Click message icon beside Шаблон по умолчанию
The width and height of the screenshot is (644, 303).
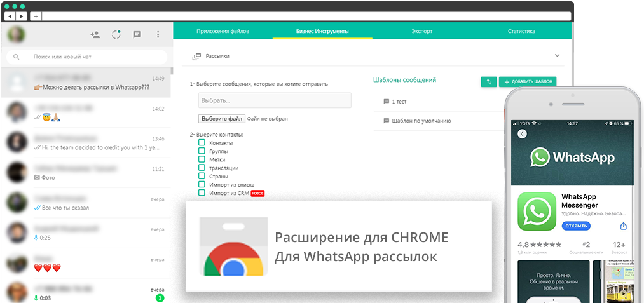coord(386,121)
